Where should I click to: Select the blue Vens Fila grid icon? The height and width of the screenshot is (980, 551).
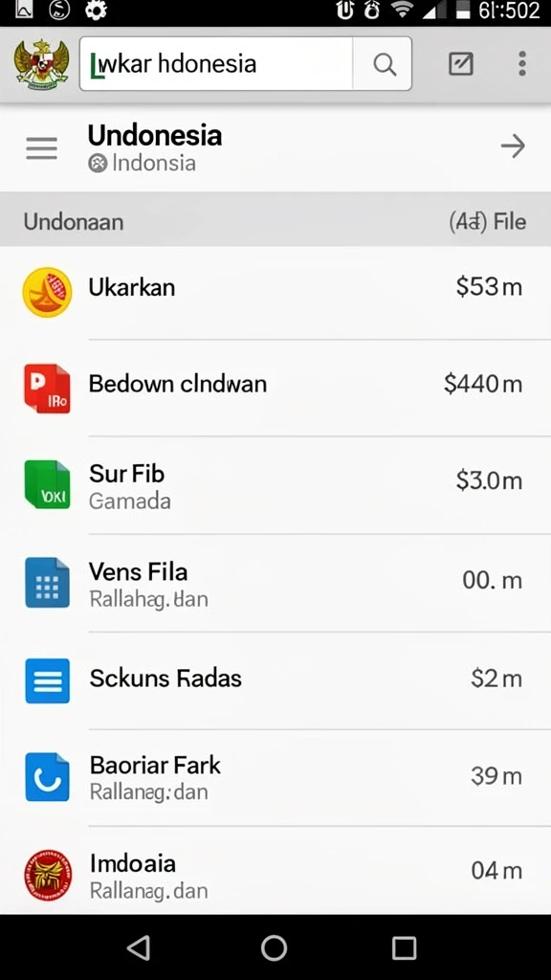click(47, 583)
